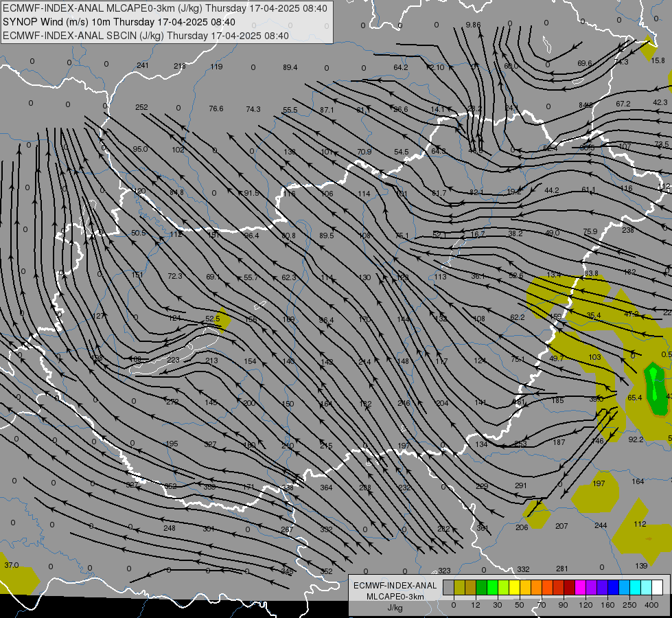Click the white swatch in the legend
Image resolution: width=672 pixels, height=618 pixels.
[x=657, y=587]
